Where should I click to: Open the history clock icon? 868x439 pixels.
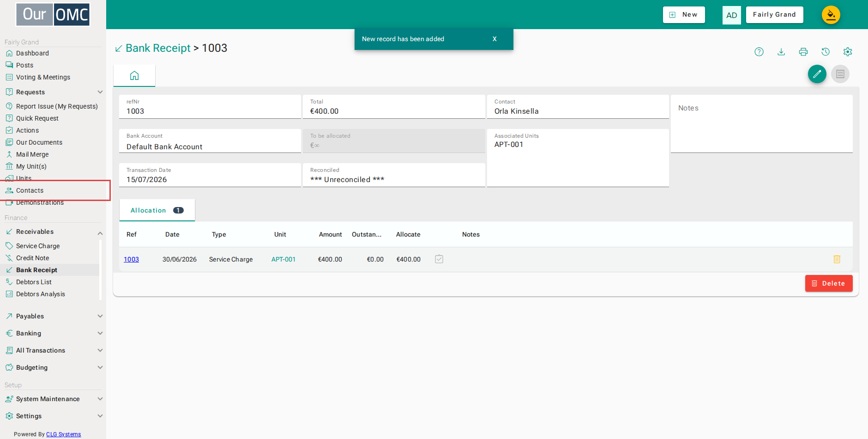826,52
